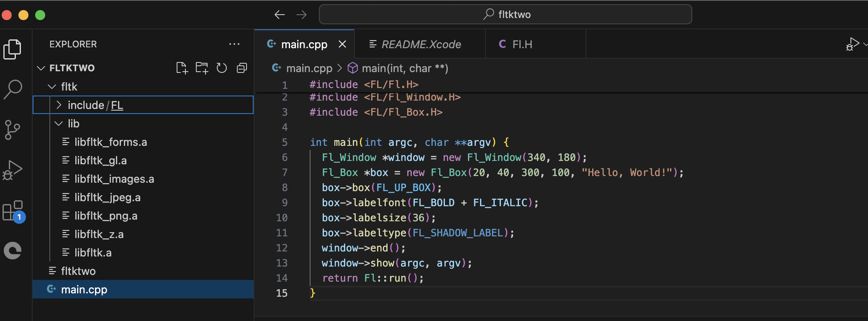Open the Search view in activity bar
868x321 pixels.
click(x=13, y=89)
